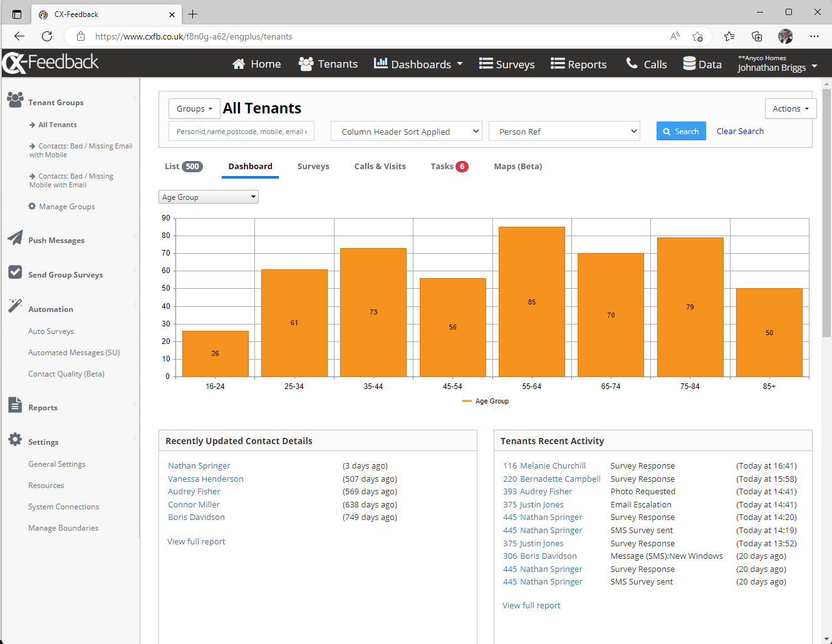The image size is (832, 644).
Task: Open Contacts: Bad / Missing Email with Mobile
Action: [x=81, y=150]
